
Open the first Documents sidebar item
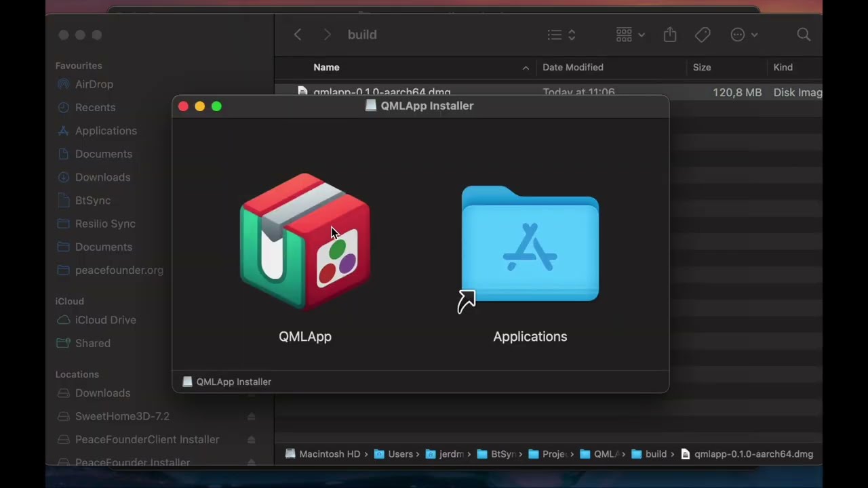(104, 154)
